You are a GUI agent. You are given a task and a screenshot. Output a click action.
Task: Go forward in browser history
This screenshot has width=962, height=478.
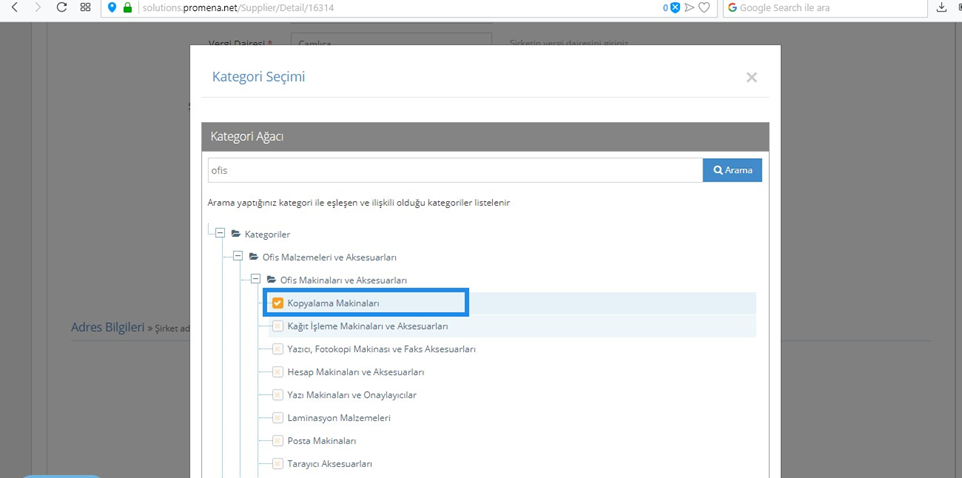pyautogui.click(x=38, y=7)
